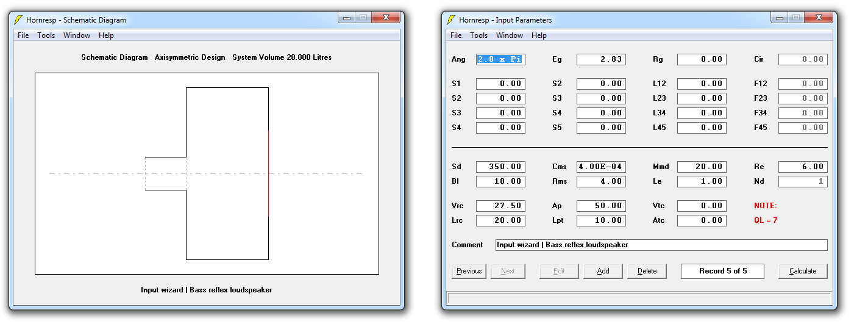Click the Edit button

[559, 271]
